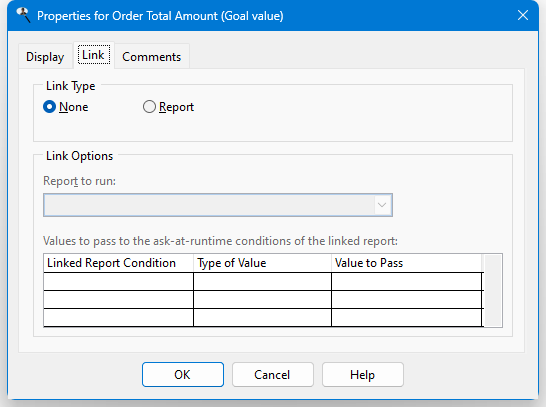Open the Comments tab

point(151,57)
